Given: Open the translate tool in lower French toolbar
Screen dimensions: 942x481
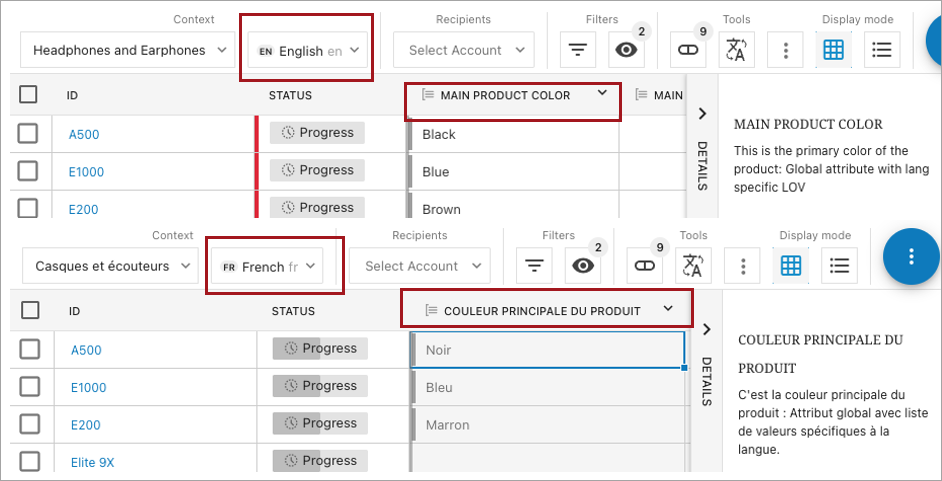Looking at the screenshot, I should [693, 265].
